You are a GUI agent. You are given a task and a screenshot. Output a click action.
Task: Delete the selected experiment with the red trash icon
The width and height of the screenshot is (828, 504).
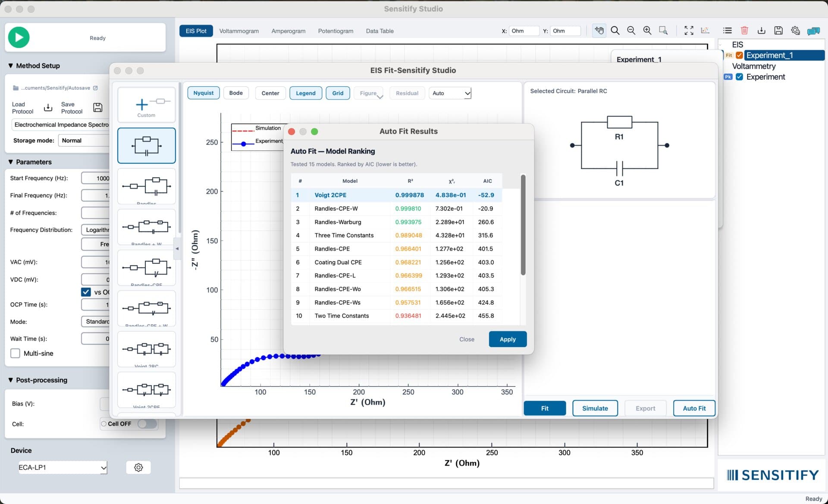pyautogui.click(x=744, y=31)
